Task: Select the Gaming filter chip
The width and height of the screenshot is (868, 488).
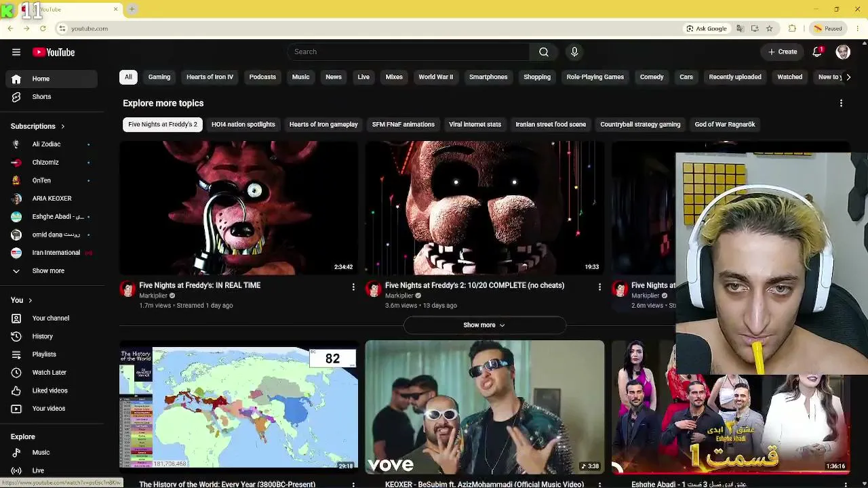Action: 159,77
